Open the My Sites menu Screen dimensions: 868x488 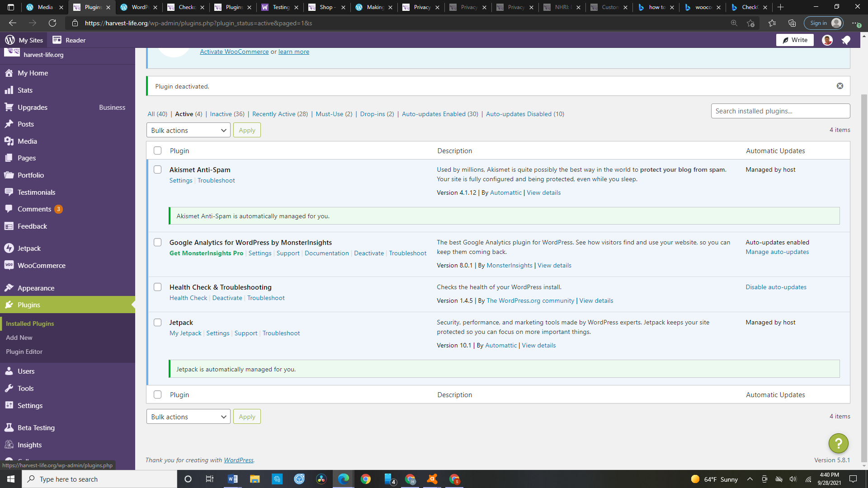(24, 40)
